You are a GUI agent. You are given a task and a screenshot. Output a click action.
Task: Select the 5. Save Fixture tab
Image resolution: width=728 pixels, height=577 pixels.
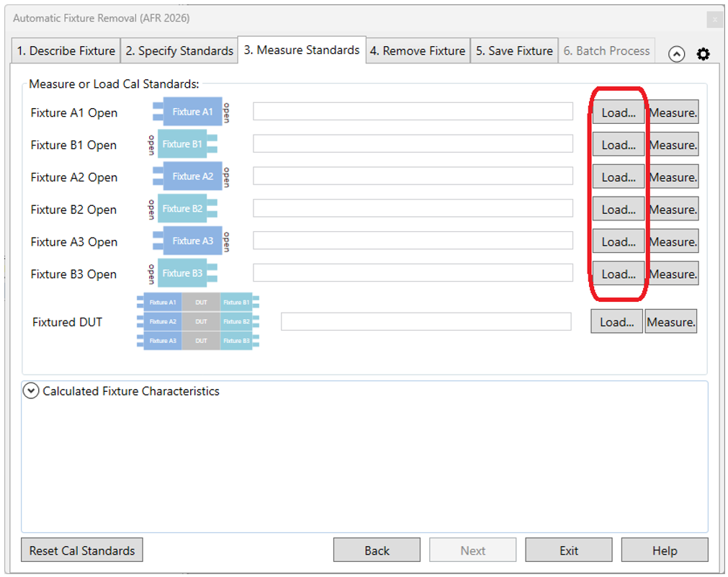514,51
